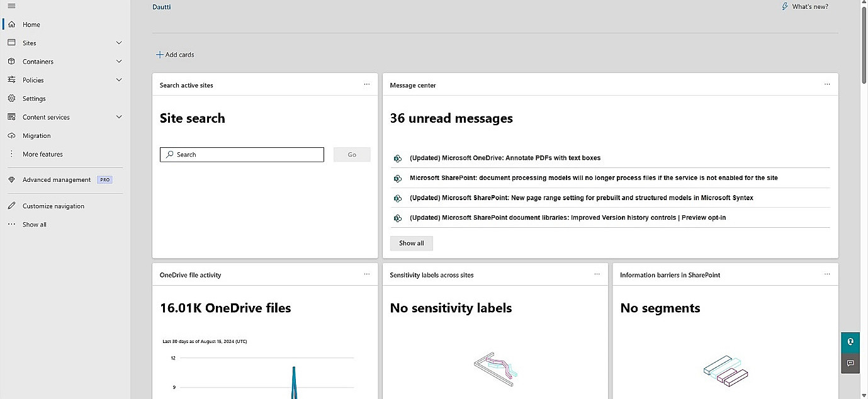
Task: Click the Go button next to search
Action: tap(352, 154)
